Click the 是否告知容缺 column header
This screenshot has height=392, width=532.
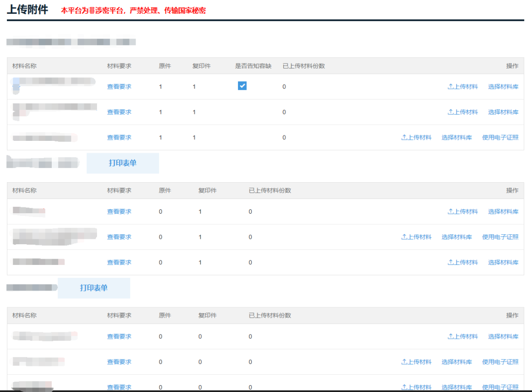click(253, 66)
